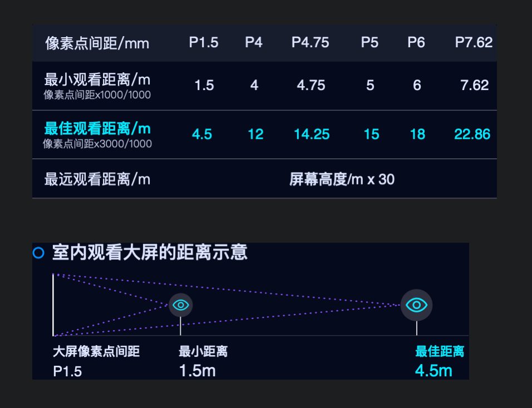Click the 最小观看距离/m row label
Image resolution: width=532 pixels, height=408 pixels.
tap(97, 80)
